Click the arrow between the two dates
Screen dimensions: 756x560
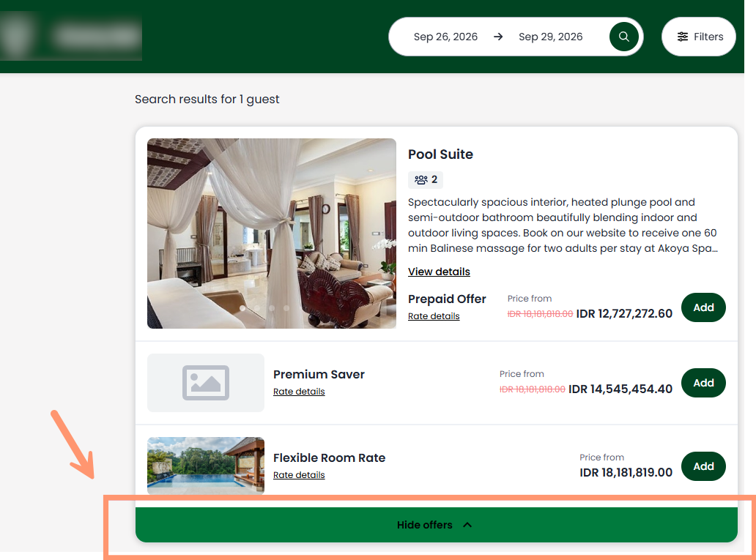point(498,37)
